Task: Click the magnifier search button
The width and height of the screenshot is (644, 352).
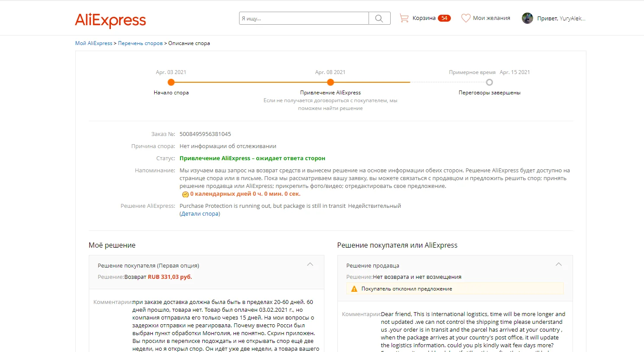Action: pos(379,18)
